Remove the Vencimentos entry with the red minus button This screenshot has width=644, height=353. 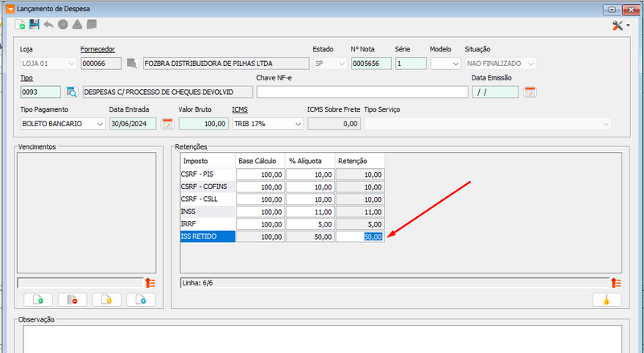(x=72, y=300)
